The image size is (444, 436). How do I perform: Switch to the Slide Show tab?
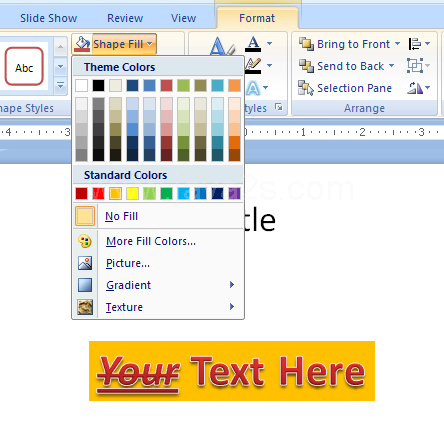(x=49, y=18)
